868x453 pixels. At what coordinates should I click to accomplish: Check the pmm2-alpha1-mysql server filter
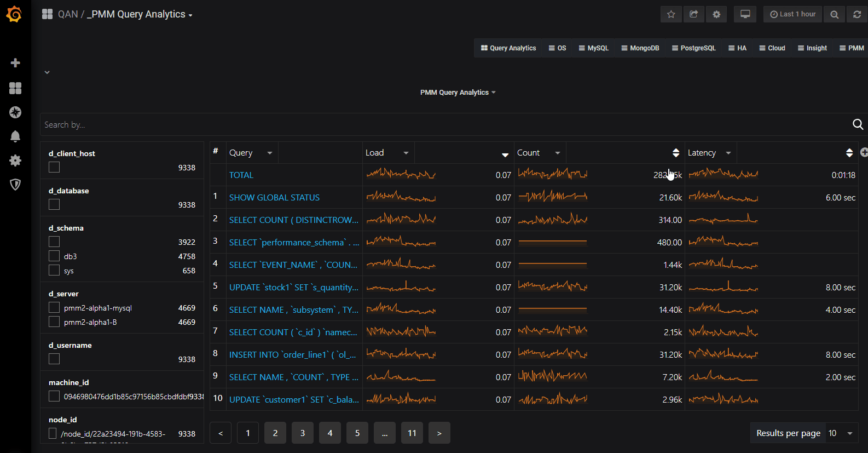tap(54, 307)
